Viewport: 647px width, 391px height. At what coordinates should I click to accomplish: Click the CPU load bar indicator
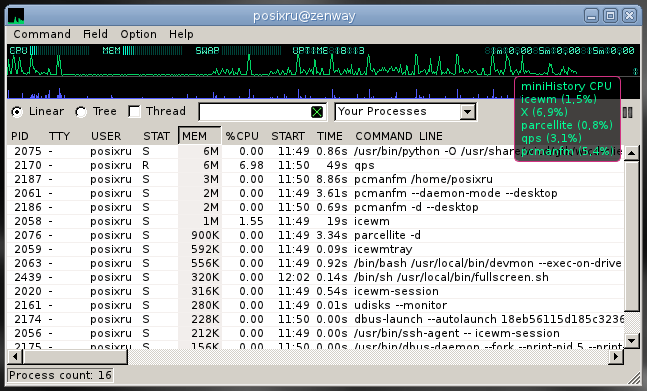click(49, 51)
